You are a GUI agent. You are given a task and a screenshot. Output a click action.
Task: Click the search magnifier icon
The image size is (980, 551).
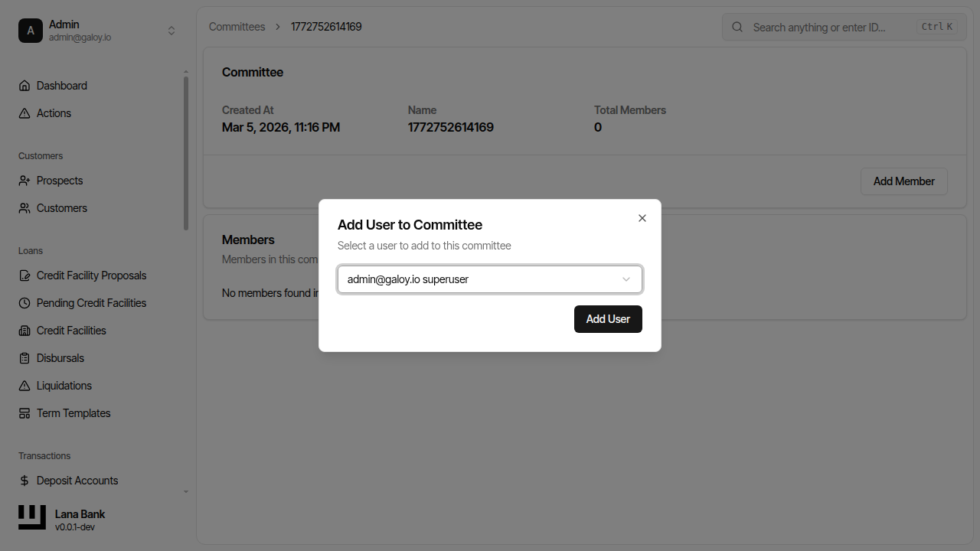pos(737,27)
